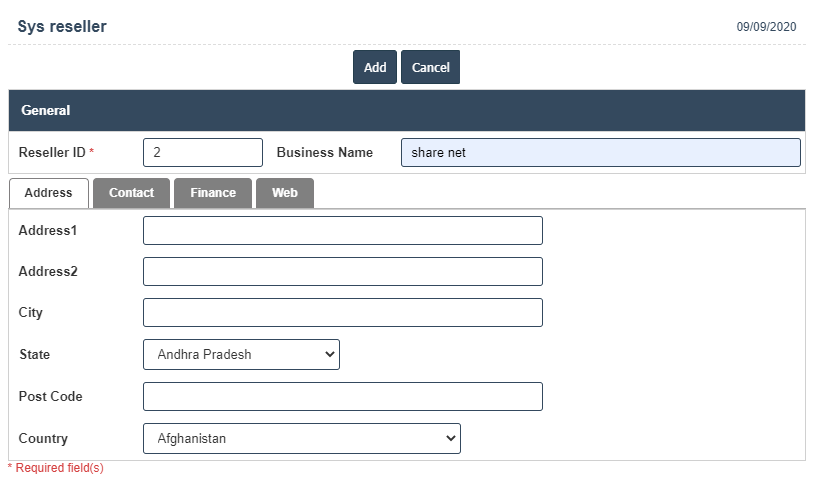
Task: Click the Sys reseller page title
Action: [x=62, y=27]
